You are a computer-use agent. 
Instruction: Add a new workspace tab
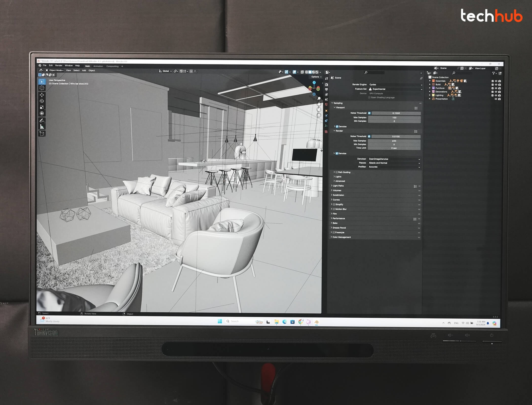coord(122,66)
